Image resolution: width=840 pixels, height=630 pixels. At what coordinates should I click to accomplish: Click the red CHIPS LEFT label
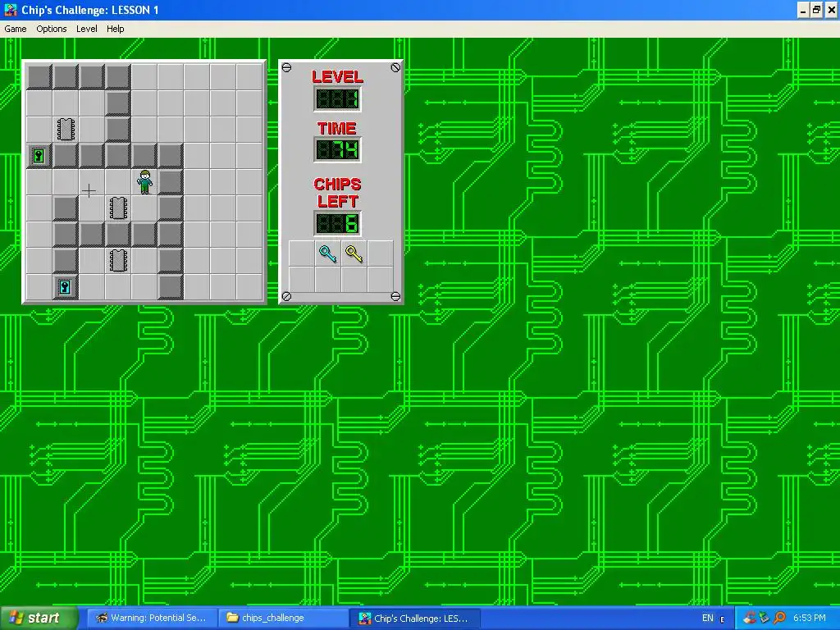point(337,193)
